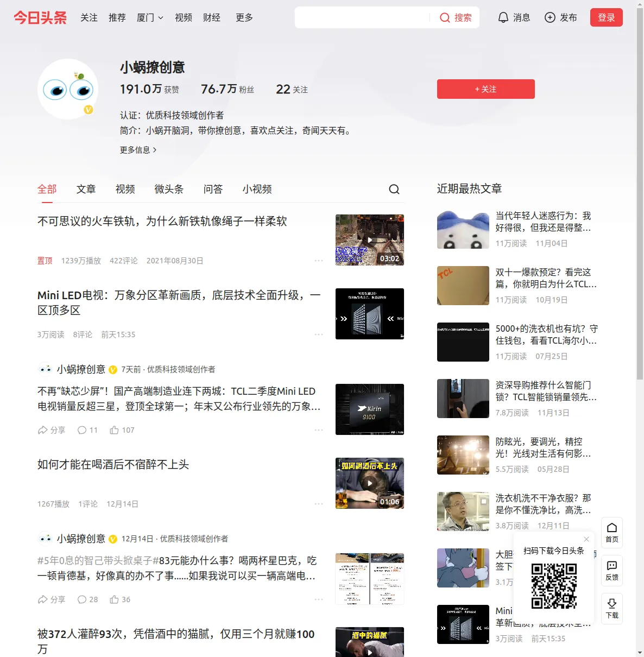
Task: Play the 如何喝酒后不上头 video thumbnail
Action: [x=370, y=483]
